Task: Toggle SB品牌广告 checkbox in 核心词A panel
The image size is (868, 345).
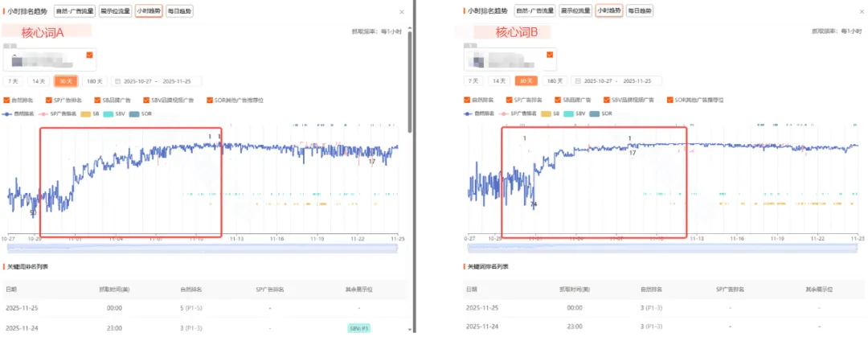Action: 98,101
